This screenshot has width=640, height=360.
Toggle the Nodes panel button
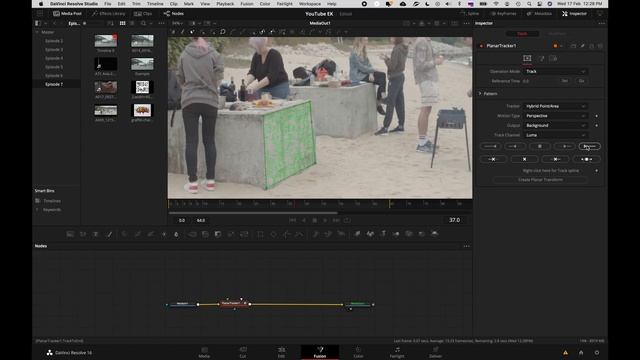click(174, 13)
